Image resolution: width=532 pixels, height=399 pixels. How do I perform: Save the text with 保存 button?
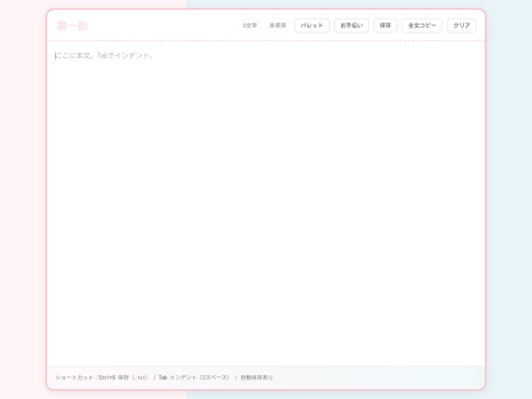385,26
